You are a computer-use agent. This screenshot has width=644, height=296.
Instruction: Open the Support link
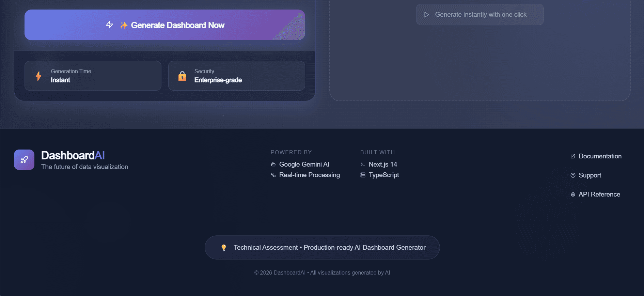pyautogui.click(x=590, y=175)
